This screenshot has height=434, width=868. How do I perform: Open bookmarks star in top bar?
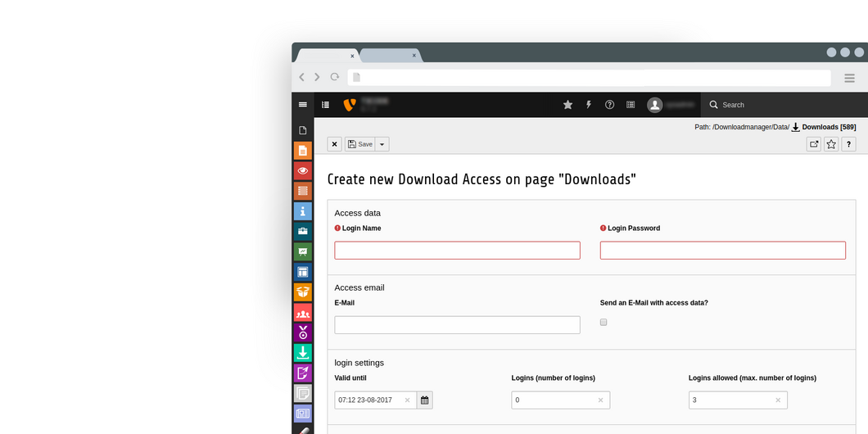coord(567,105)
